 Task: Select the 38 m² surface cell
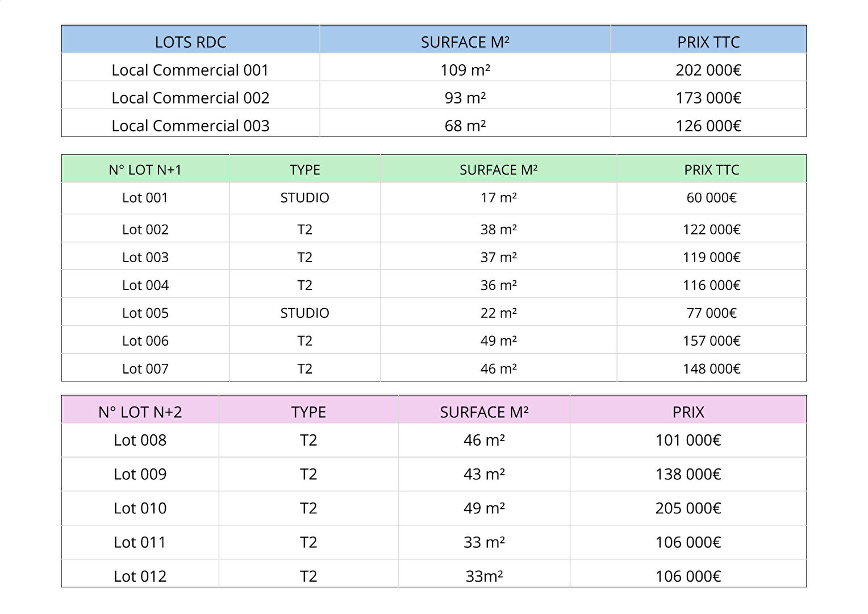(498, 230)
